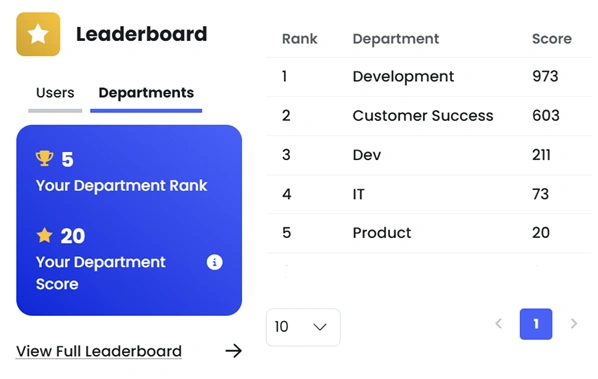Image resolution: width=598 pixels, height=379 pixels.
Task: Open the rows-per-page dropdown showing 10
Action: (x=303, y=327)
